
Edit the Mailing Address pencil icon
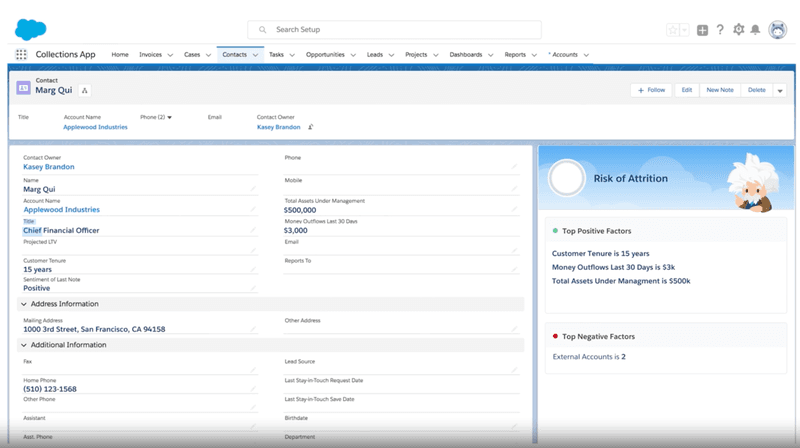[x=253, y=329]
